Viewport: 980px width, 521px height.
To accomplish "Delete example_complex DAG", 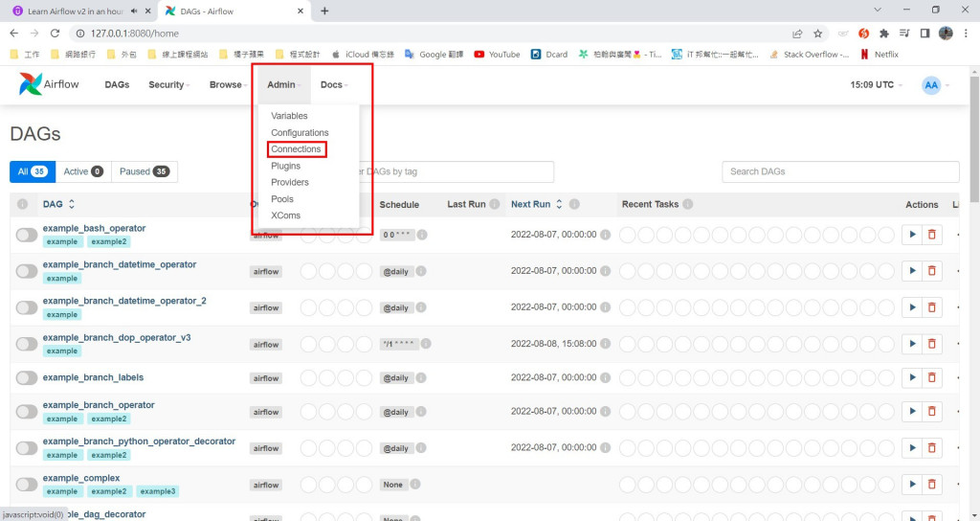I will coord(932,484).
